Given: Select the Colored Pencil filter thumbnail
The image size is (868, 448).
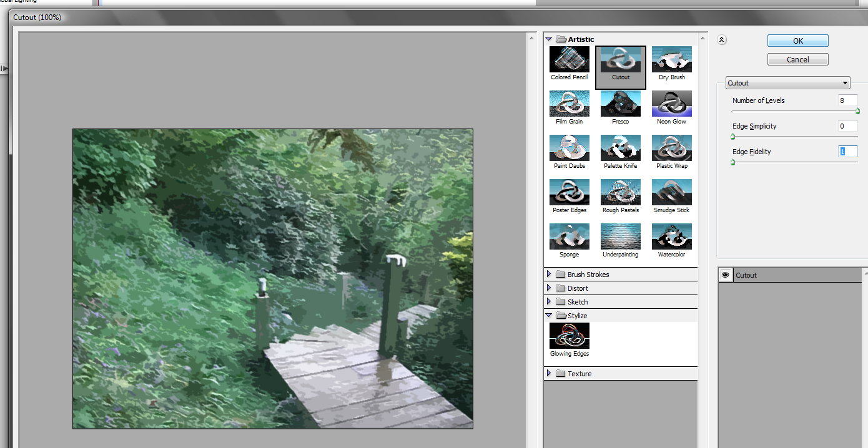Looking at the screenshot, I should [x=569, y=60].
